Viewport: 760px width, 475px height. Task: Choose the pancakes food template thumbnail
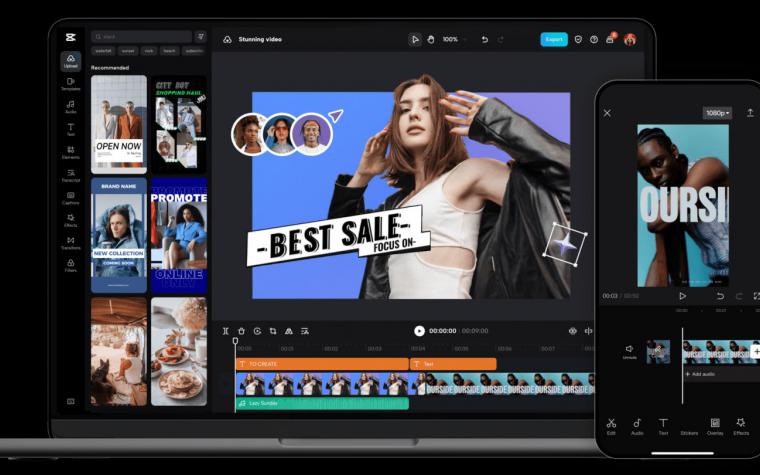click(x=179, y=351)
